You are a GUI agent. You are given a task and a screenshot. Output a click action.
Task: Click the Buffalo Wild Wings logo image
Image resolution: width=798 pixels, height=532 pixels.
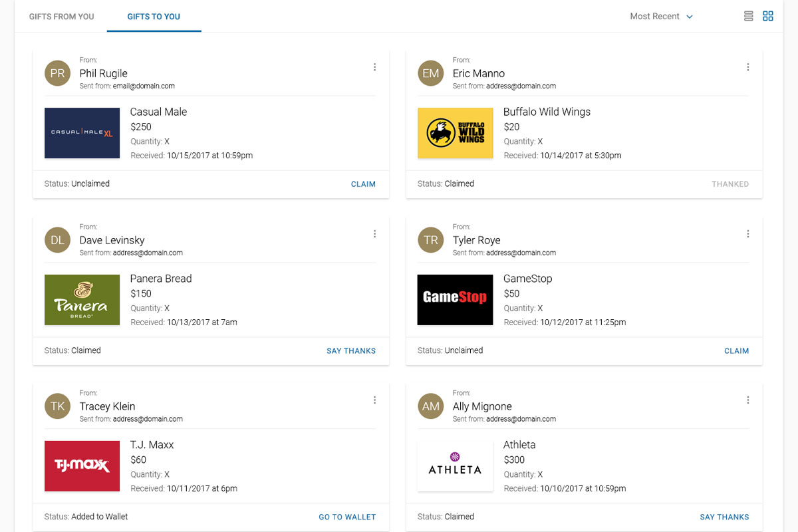[455, 133]
